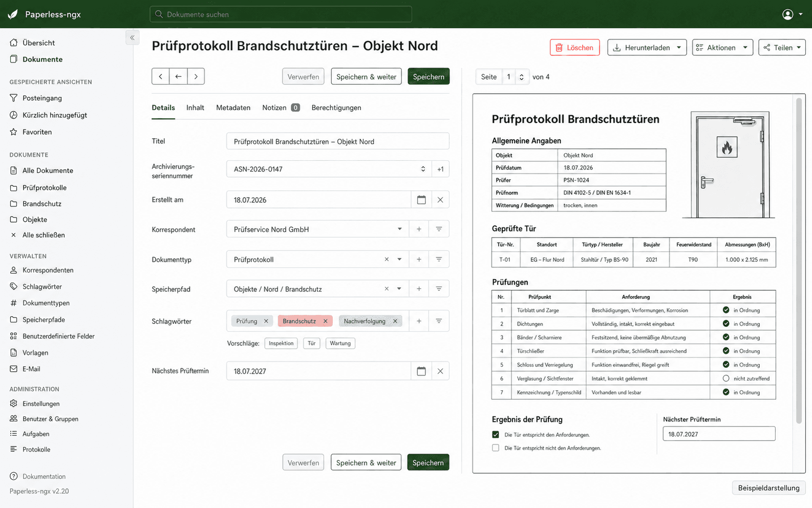The width and height of the screenshot is (812, 508).
Task: Add the suggested tag Wartung
Action: [x=340, y=343]
